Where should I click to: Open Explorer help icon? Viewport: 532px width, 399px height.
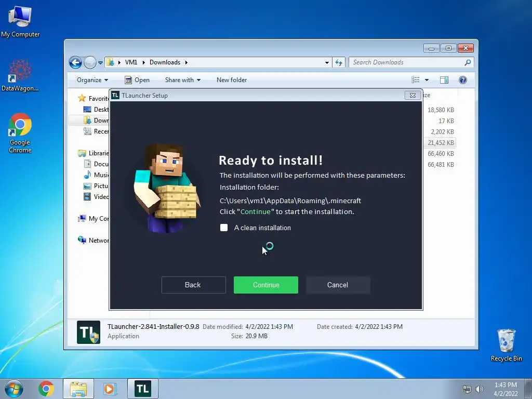463,80
